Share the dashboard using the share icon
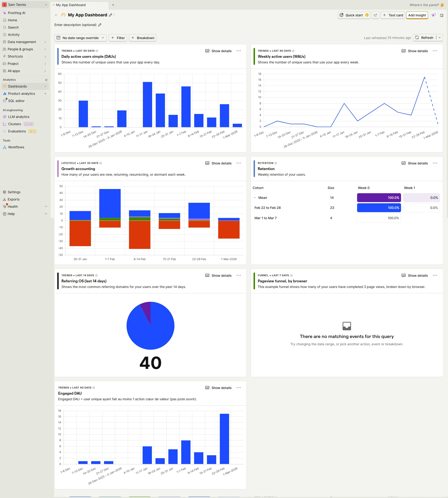The width and height of the screenshot is (448, 498). 375,15
